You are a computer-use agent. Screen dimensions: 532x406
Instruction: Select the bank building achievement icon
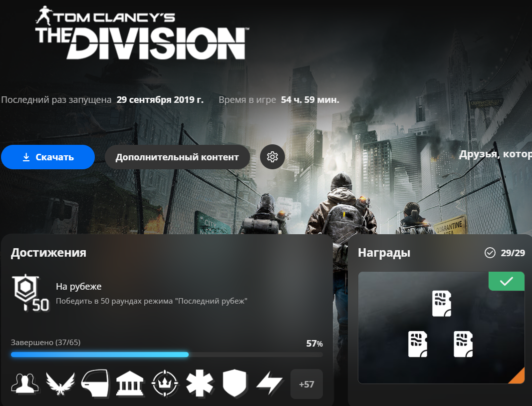130,384
